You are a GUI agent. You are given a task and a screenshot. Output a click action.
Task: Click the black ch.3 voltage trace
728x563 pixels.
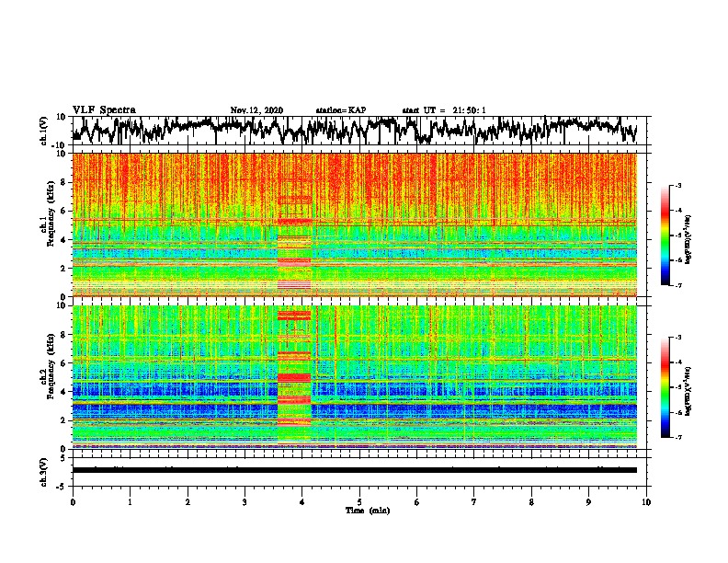[x=354, y=470]
